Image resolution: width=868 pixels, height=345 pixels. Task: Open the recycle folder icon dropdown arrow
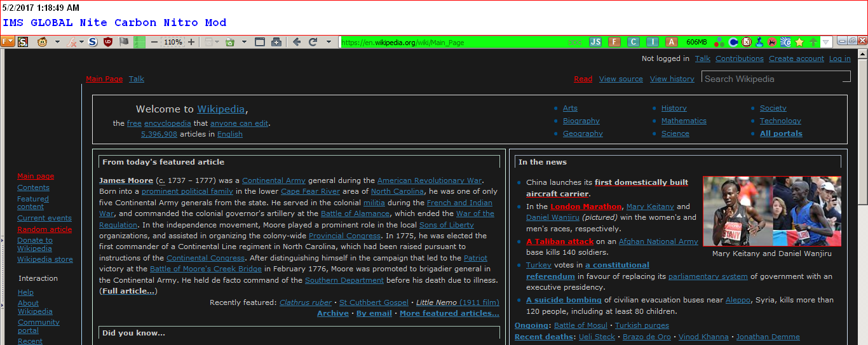point(244,42)
